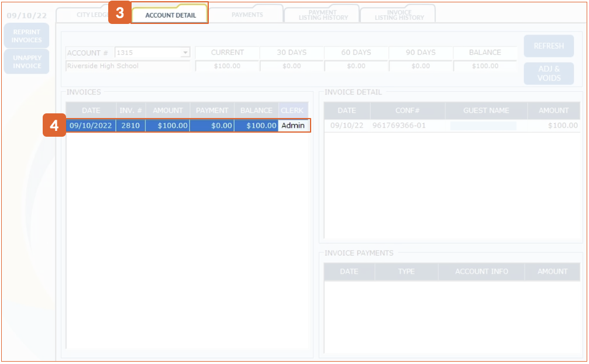Screen dimensions: 589x364
Task: Click the Inv. # column header
Action: [130, 110]
